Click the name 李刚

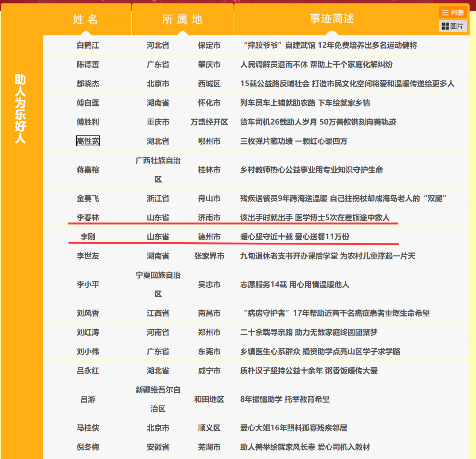(88, 237)
